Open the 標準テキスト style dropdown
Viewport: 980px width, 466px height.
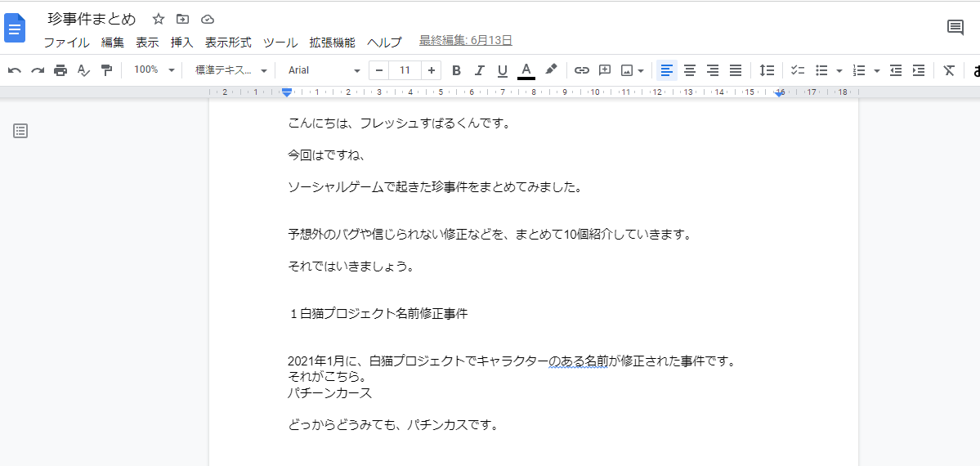pos(230,70)
